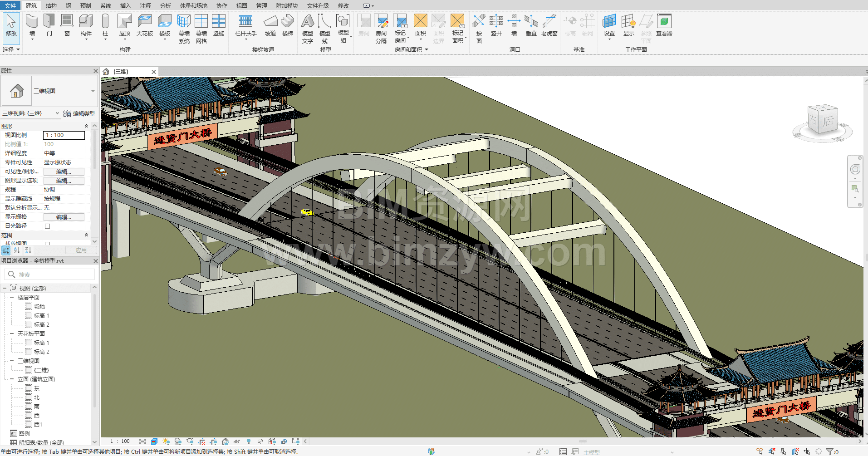Screen dimensions: 868x456
Task: Close the {三维} view tab
Action: pos(154,72)
